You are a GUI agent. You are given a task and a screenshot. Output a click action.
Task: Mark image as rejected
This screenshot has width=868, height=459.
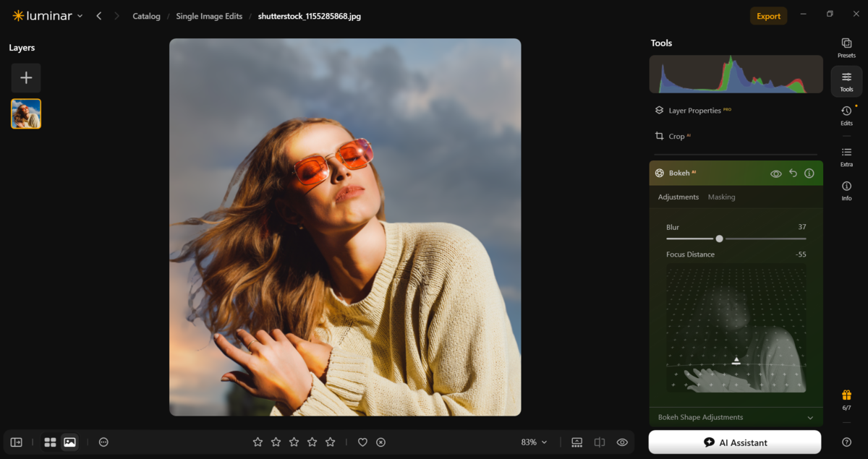point(381,442)
